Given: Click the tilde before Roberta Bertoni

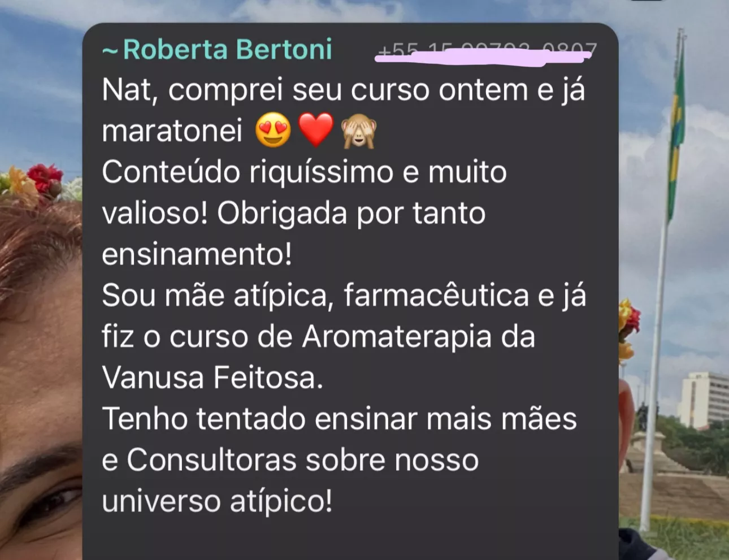Looking at the screenshot, I should pyautogui.click(x=110, y=51).
